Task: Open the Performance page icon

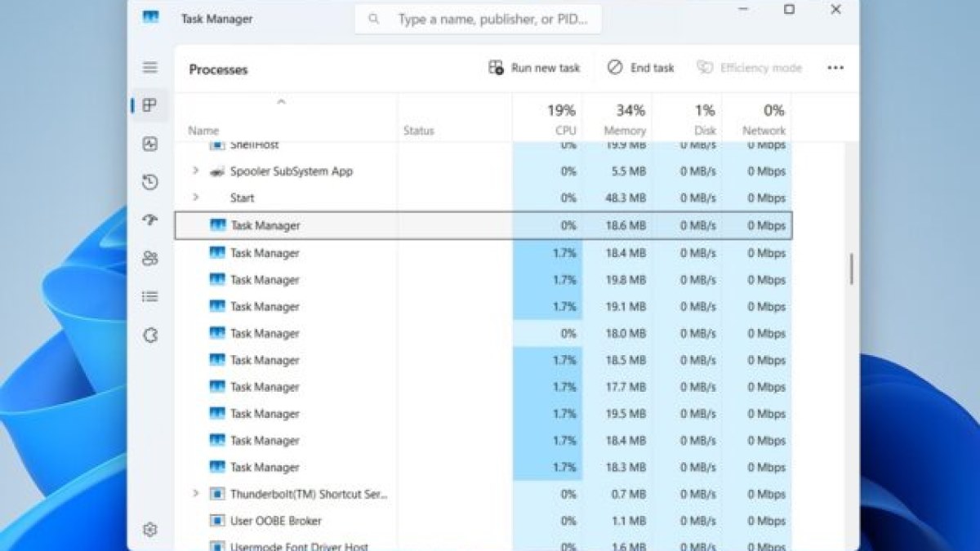Action: [149, 144]
